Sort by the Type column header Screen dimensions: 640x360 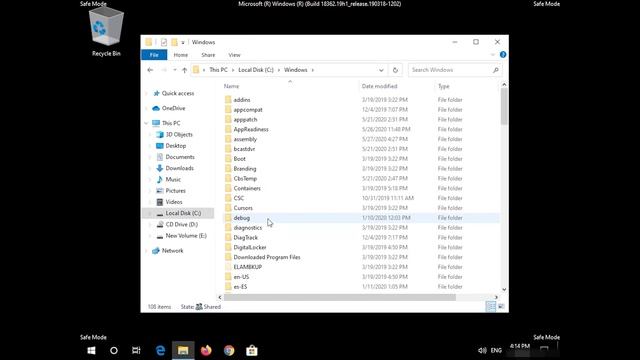pyautogui.click(x=444, y=86)
